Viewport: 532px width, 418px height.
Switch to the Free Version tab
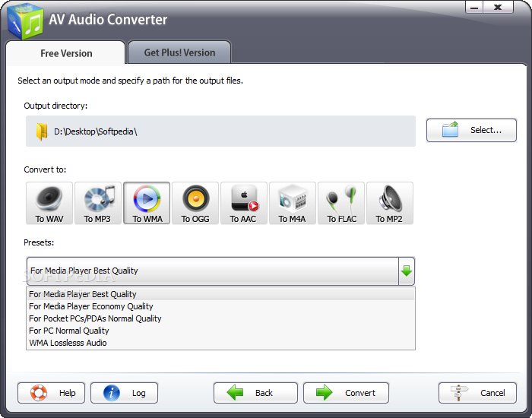pos(66,53)
